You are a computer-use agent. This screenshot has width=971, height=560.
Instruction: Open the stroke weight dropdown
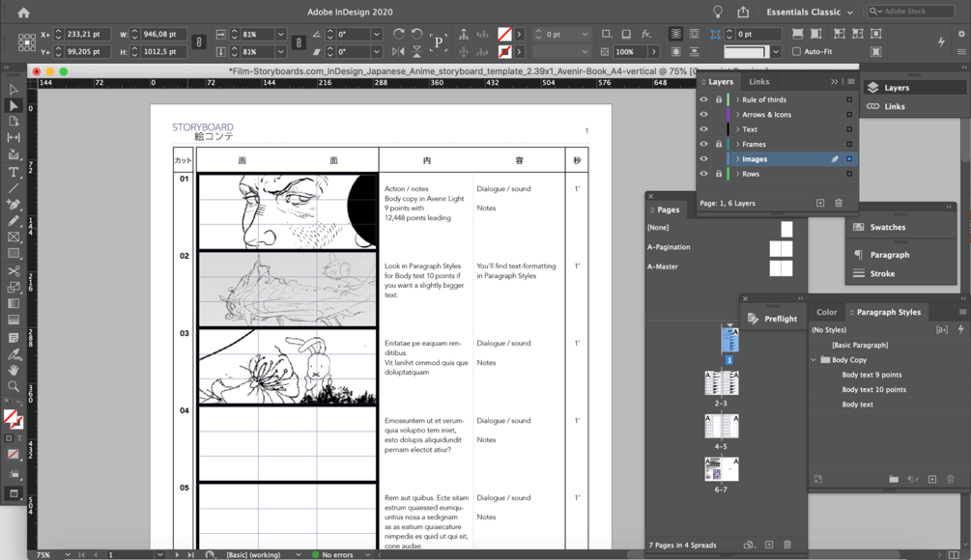click(x=584, y=34)
